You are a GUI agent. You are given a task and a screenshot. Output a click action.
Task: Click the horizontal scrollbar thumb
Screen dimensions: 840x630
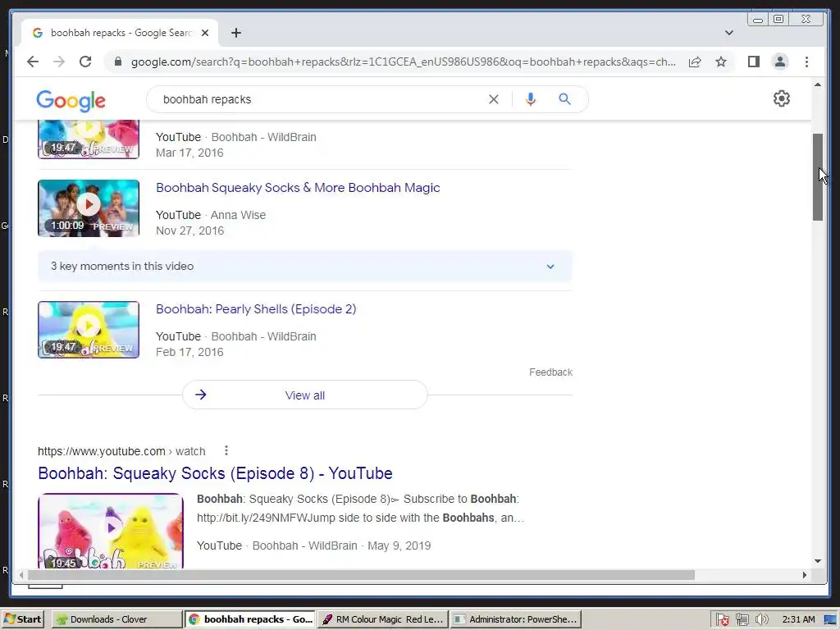coord(361,575)
